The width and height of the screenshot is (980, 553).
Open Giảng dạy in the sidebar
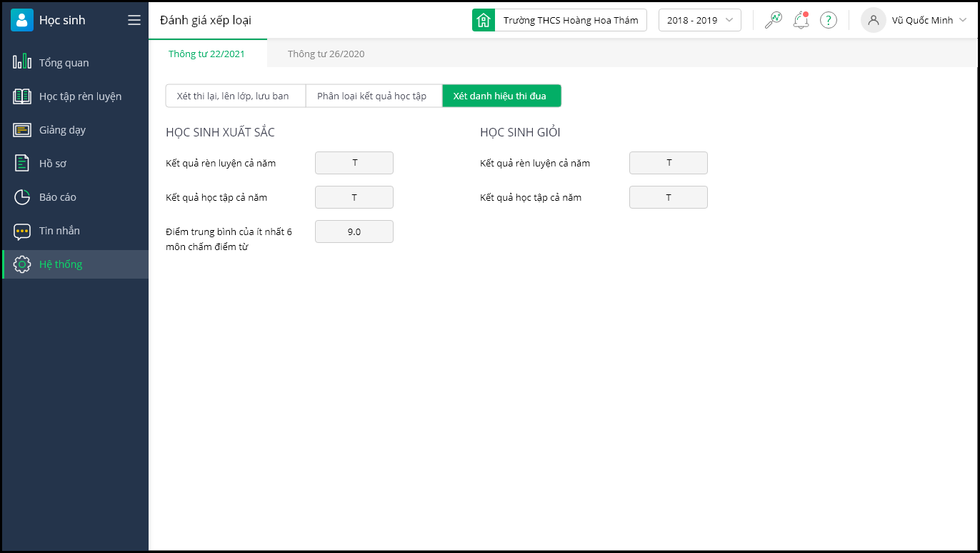(76, 129)
